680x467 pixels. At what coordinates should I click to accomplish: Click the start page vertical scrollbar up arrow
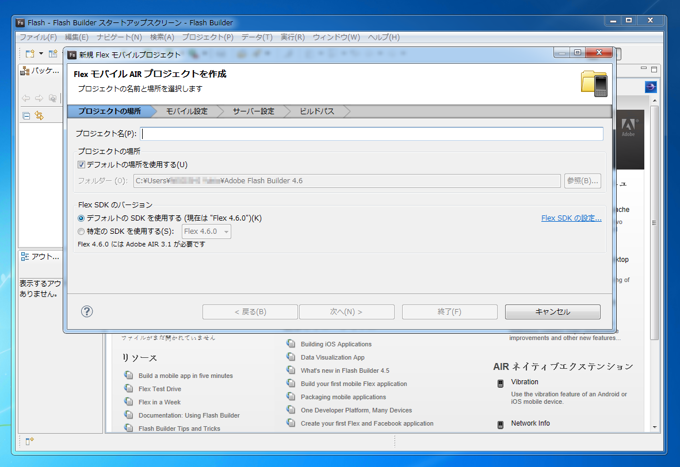pos(654,101)
